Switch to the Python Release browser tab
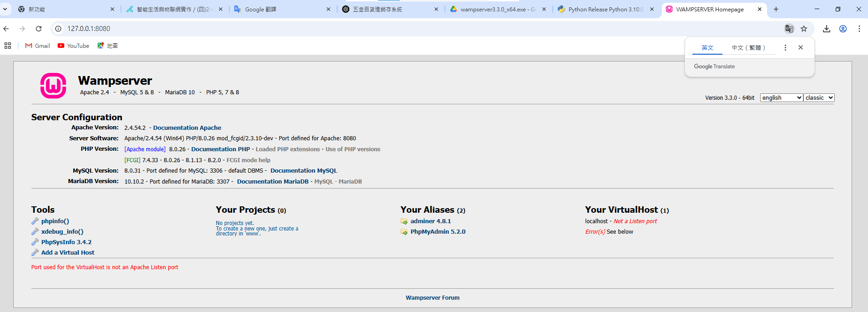 click(x=605, y=9)
